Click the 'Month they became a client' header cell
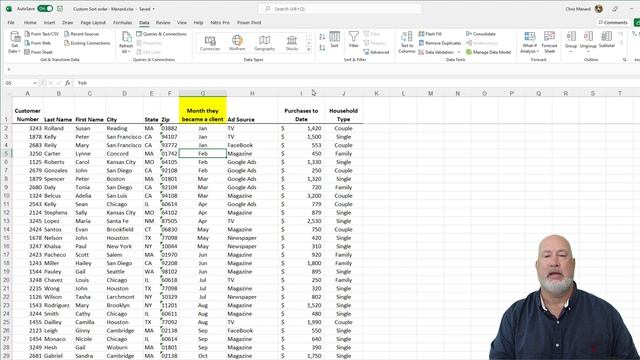This screenshot has width=640, height=360. pyautogui.click(x=202, y=110)
